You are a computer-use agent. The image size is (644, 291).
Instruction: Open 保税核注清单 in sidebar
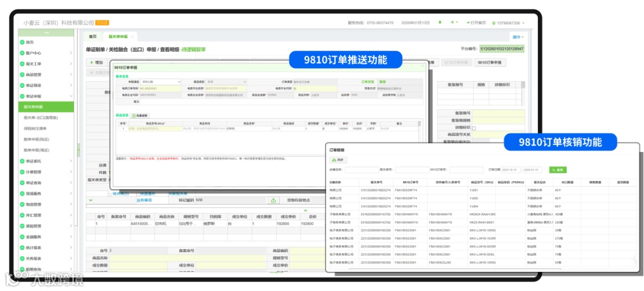(x=36, y=128)
